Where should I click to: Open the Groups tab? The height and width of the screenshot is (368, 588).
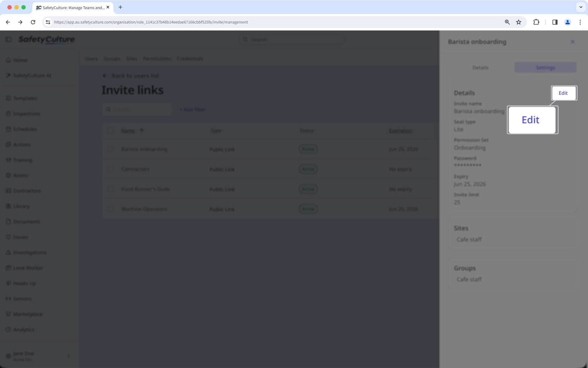tap(112, 59)
